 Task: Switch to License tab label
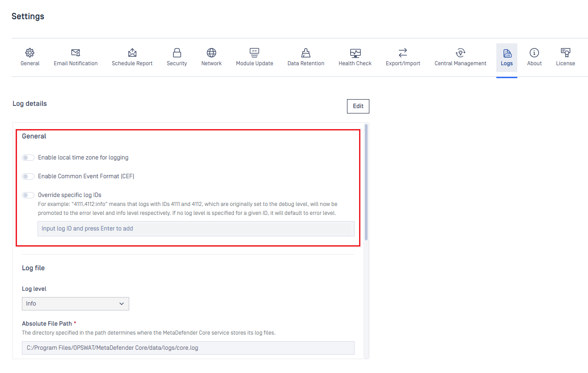click(x=566, y=63)
